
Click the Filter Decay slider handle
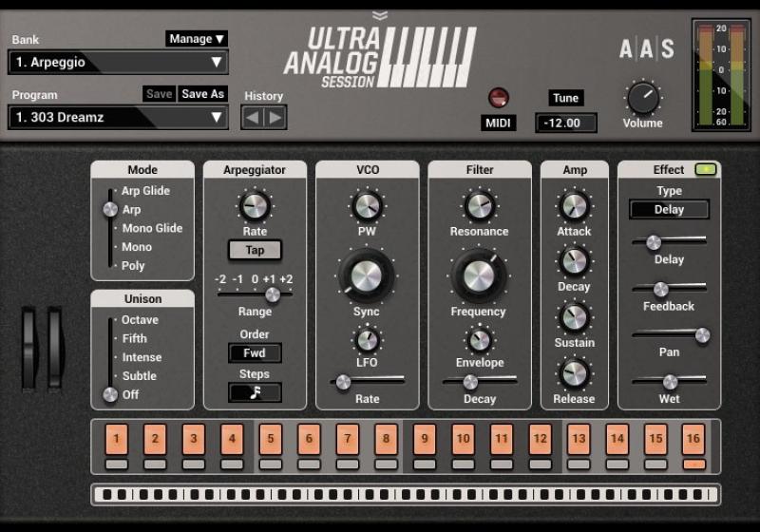(470, 382)
